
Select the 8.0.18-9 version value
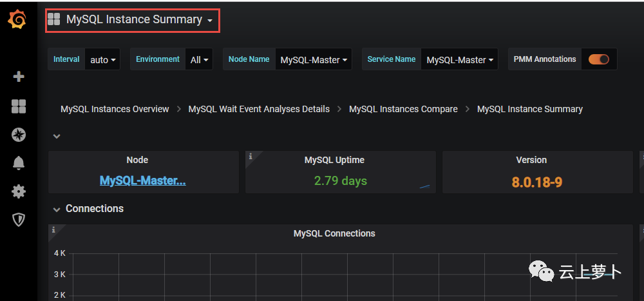537,182
